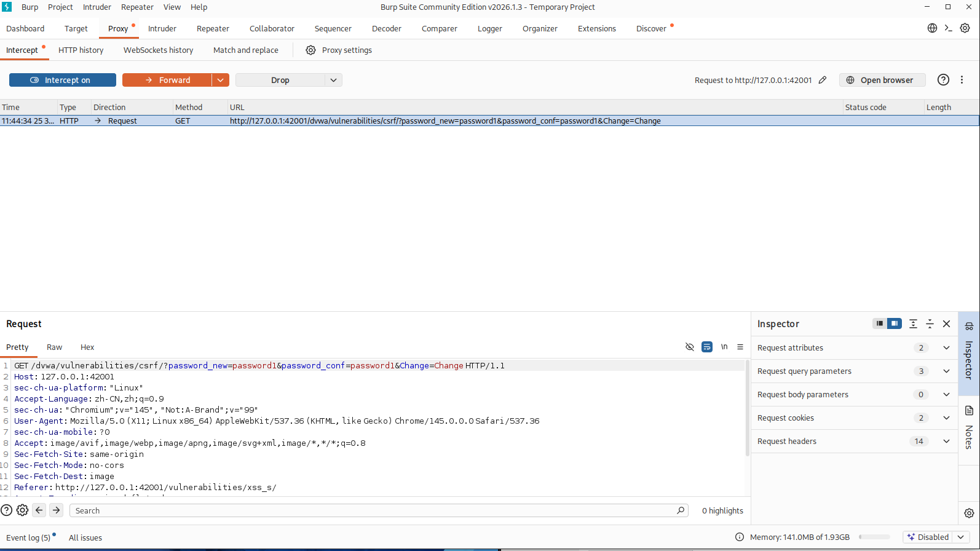Open Inspector settings gear at bottom right
This screenshot has width=980, height=551.
click(x=969, y=513)
